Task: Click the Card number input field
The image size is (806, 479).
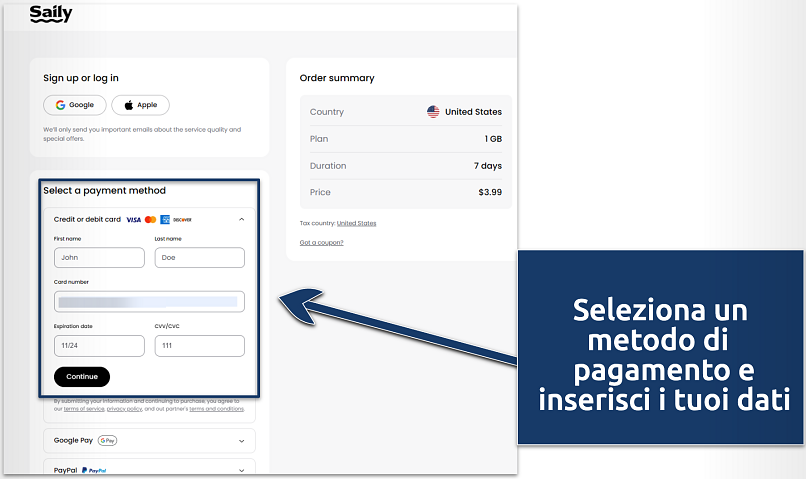Action: pos(149,301)
